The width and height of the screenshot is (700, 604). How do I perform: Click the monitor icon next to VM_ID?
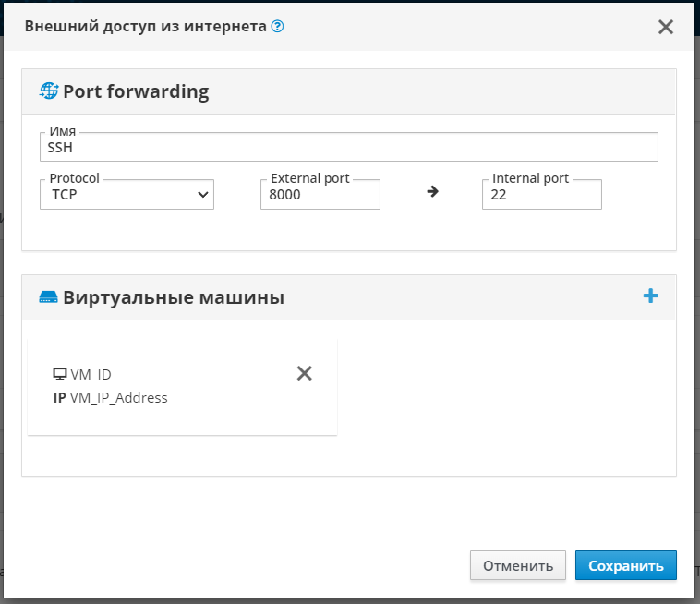[60, 374]
